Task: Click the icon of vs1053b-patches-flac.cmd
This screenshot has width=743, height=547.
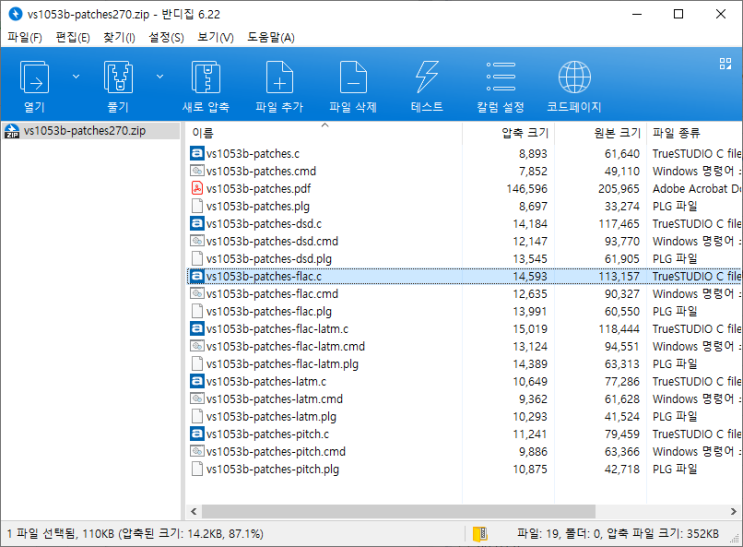Action: 197,293
